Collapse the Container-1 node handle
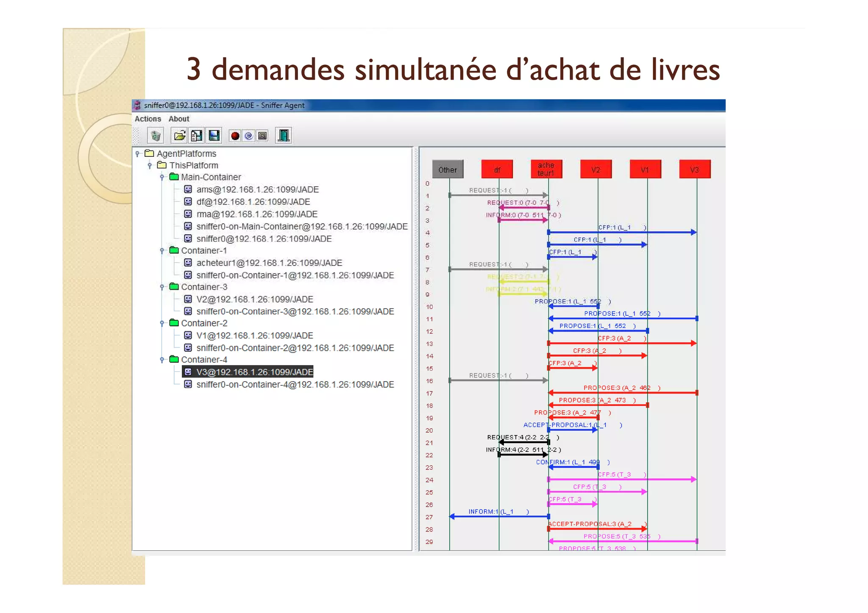The height and width of the screenshot is (613, 868). pyautogui.click(x=162, y=251)
